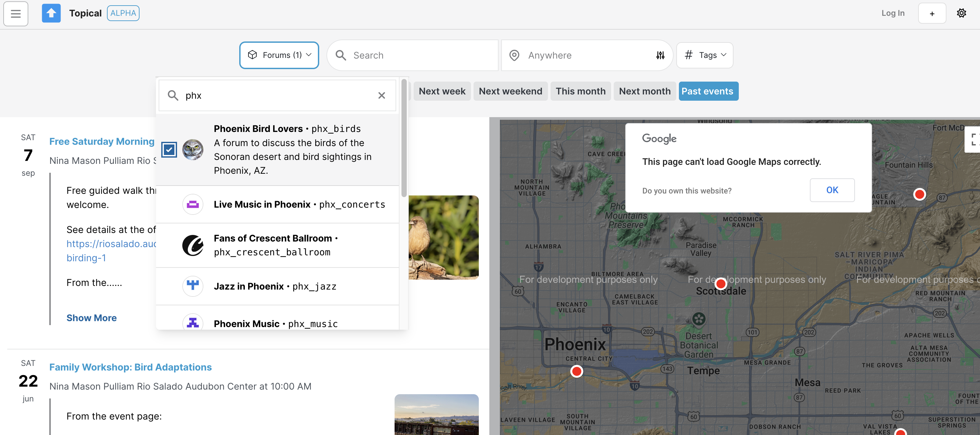Click the Fans of Crescent Ballroom icon
The height and width of the screenshot is (435, 980).
(x=193, y=245)
